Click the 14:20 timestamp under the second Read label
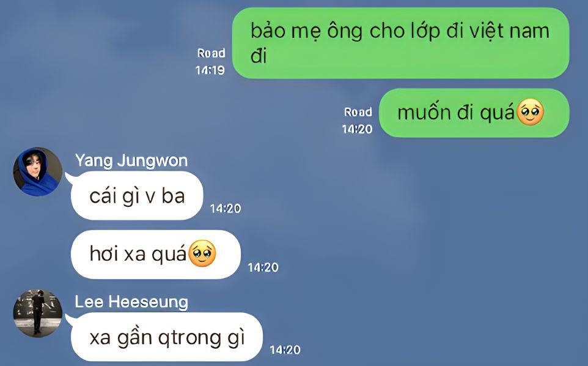This screenshot has width=588, height=366. (357, 129)
